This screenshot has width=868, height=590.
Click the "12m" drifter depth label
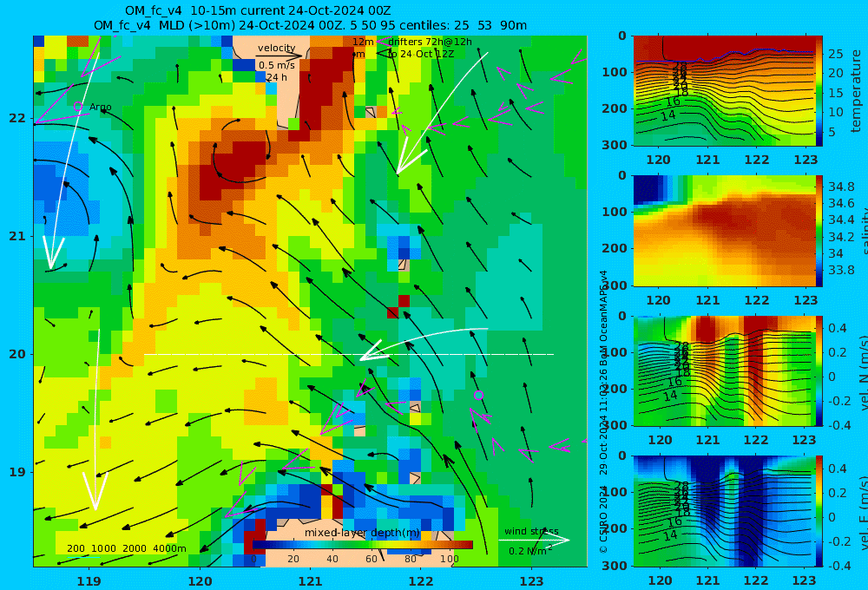point(363,42)
